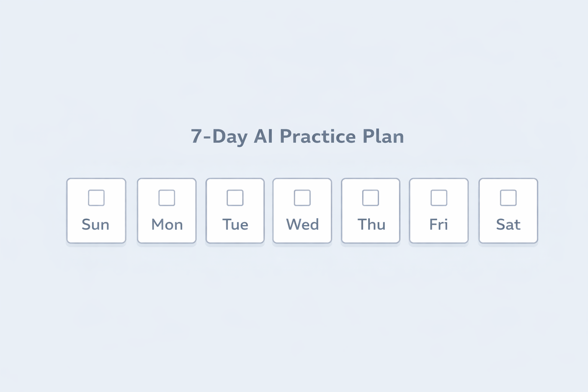The height and width of the screenshot is (392, 588).
Task: Select the Tue day card
Action: point(235,210)
